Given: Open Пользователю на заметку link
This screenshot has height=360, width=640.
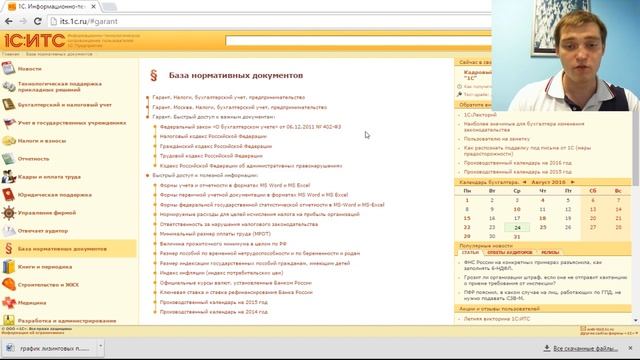Looking at the screenshot, I should (x=497, y=139).
